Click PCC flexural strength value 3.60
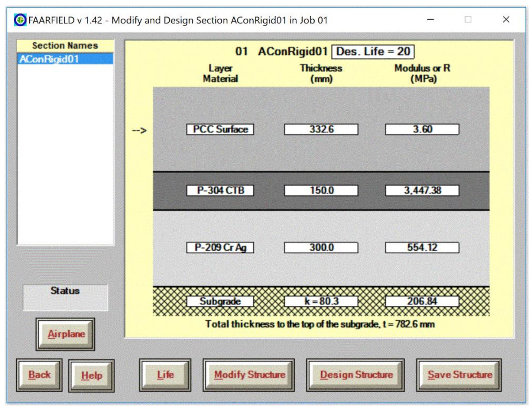Viewport: 532px width, 411px height. click(x=422, y=129)
